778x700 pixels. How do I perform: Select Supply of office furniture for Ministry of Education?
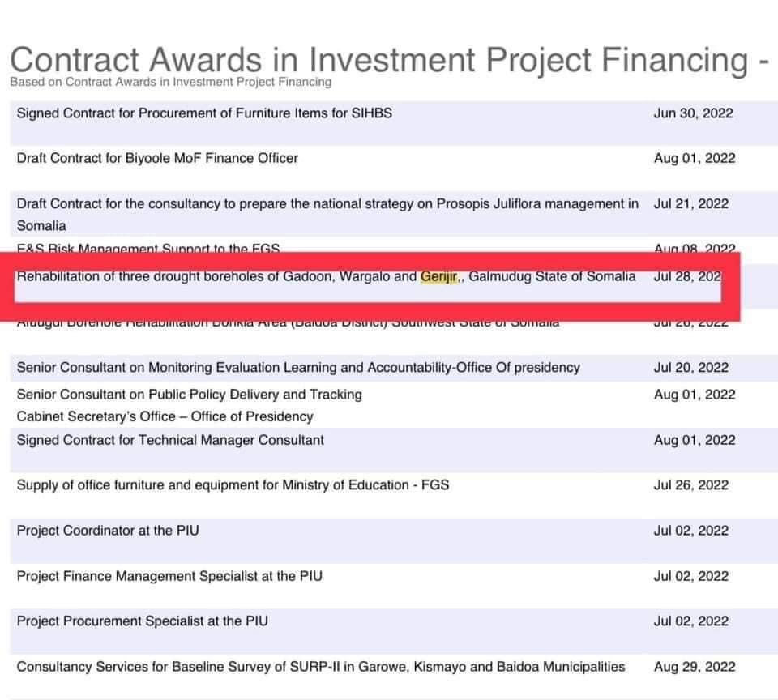click(233, 484)
